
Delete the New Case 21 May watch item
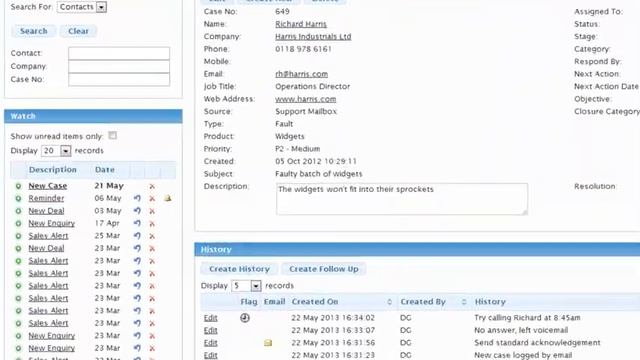click(x=152, y=186)
